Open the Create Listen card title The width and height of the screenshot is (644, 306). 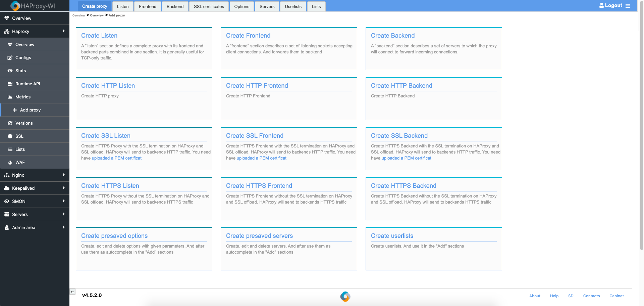[x=99, y=36]
